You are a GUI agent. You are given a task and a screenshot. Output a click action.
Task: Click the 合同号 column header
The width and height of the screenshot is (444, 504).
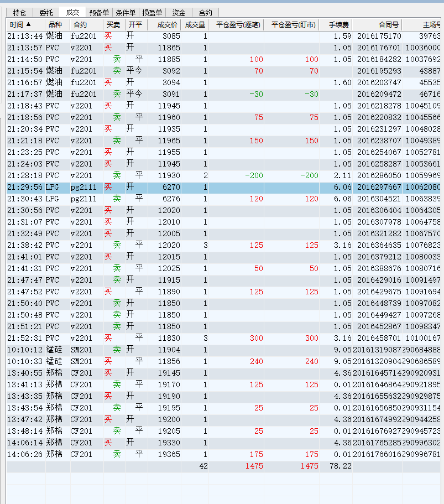[377, 25]
